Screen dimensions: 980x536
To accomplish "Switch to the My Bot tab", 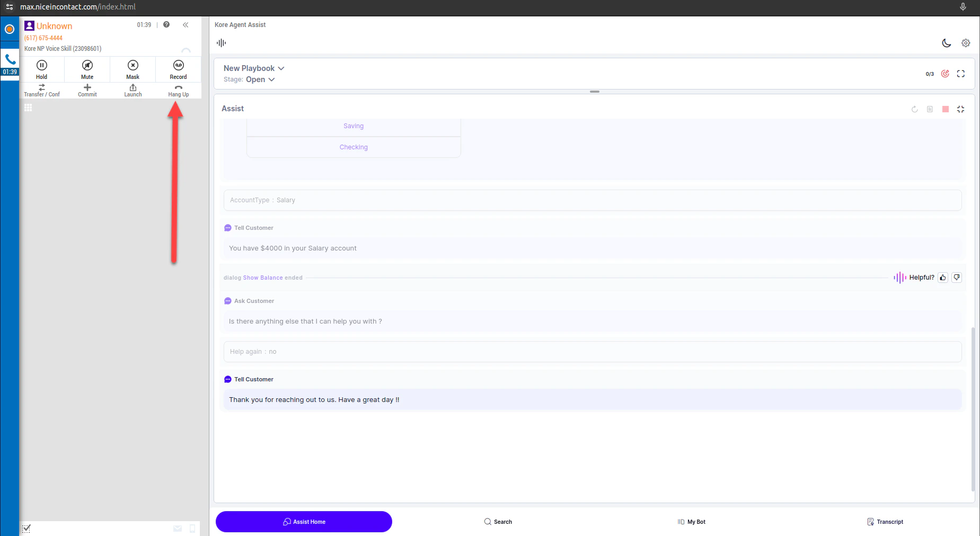I will coord(691,522).
